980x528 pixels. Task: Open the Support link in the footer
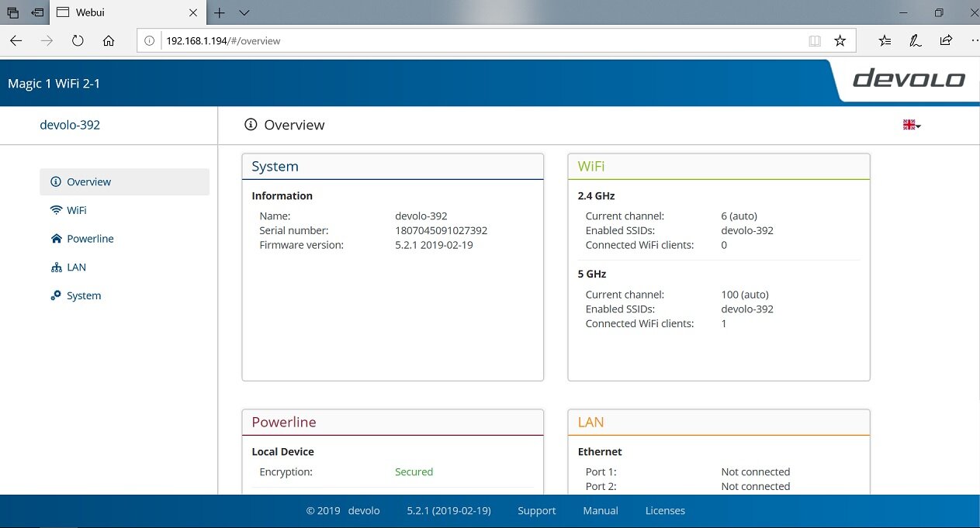(x=537, y=511)
